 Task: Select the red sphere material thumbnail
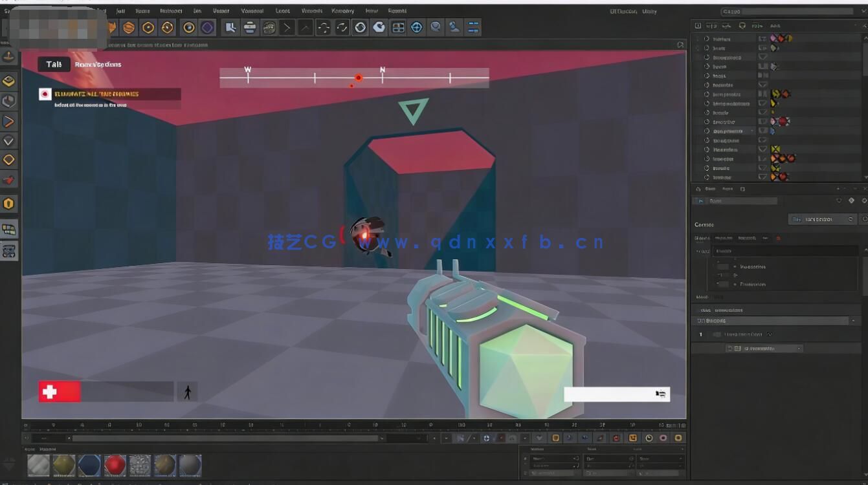[x=115, y=465]
